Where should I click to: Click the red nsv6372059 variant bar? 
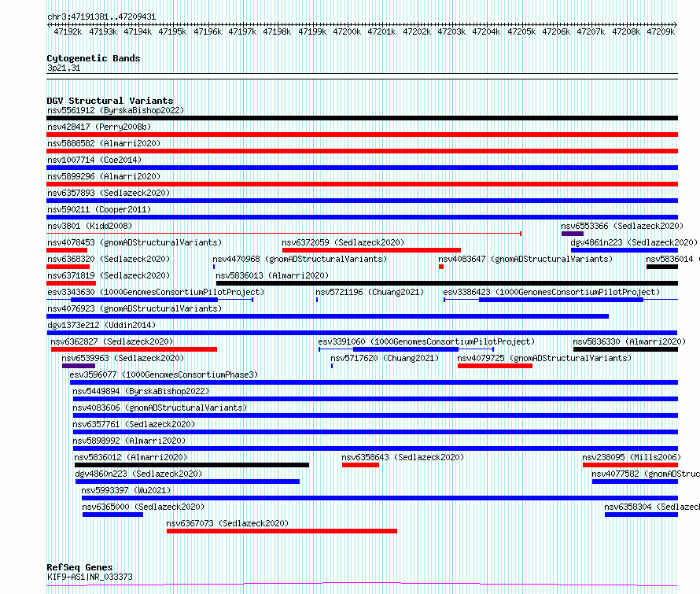pos(371,250)
